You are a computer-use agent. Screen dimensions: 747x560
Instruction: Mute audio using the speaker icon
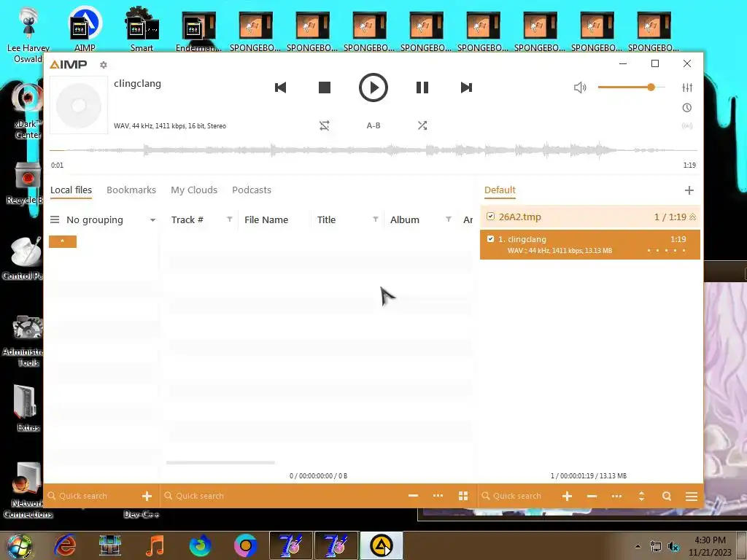point(580,87)
